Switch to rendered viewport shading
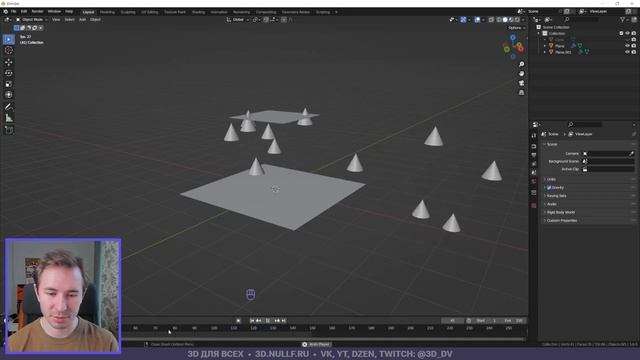Screen dimensions: 640x360 517,20
